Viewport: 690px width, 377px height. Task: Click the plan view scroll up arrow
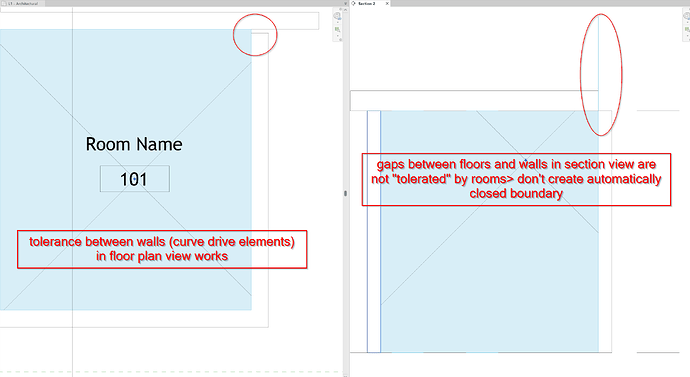click(x=345, y=10)
